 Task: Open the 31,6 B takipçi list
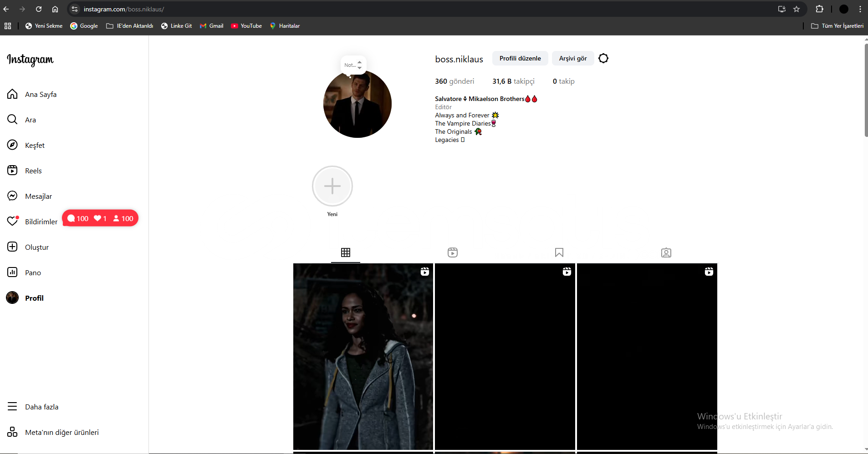(513, 81)
